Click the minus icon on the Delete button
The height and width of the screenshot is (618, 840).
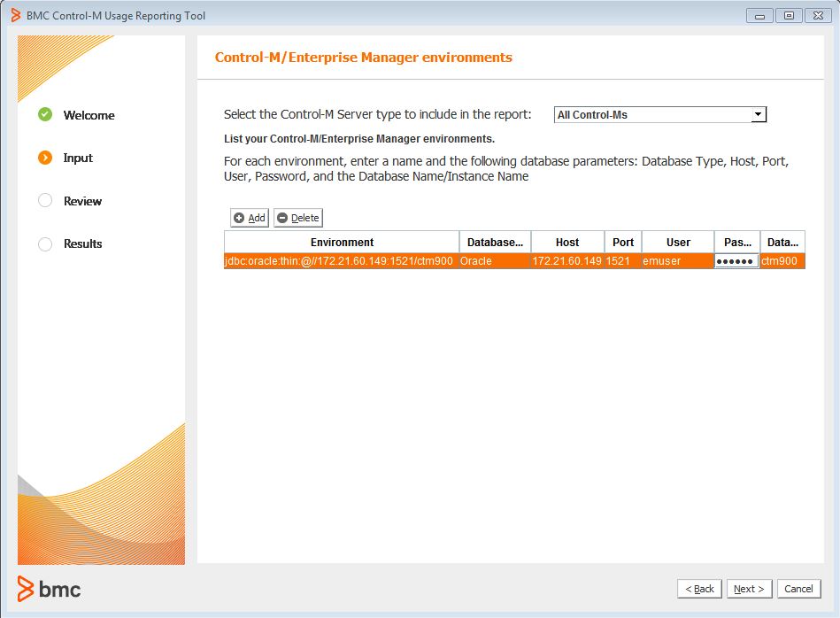(x=282, y=218)
